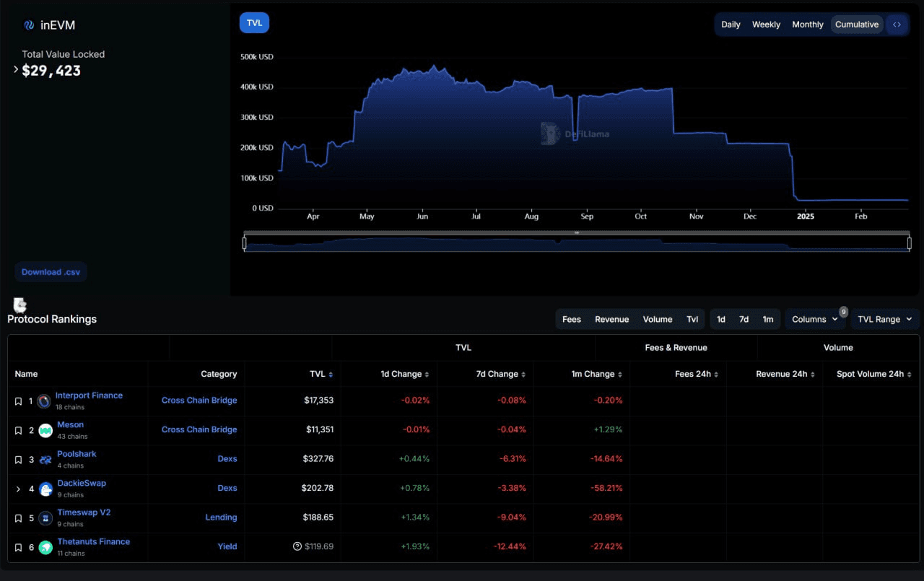The image size is (924, 581).
Task: Click the Meson logo icon
Action: [45, 431]
